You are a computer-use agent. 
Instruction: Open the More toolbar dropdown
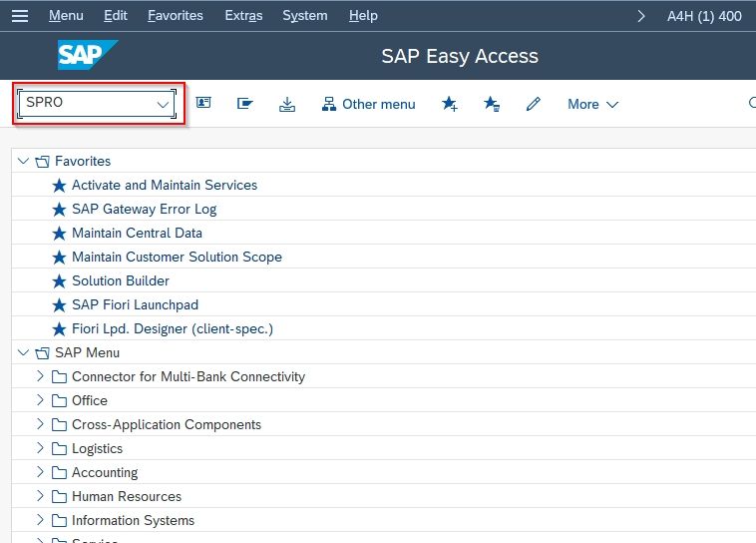point(592,104)
